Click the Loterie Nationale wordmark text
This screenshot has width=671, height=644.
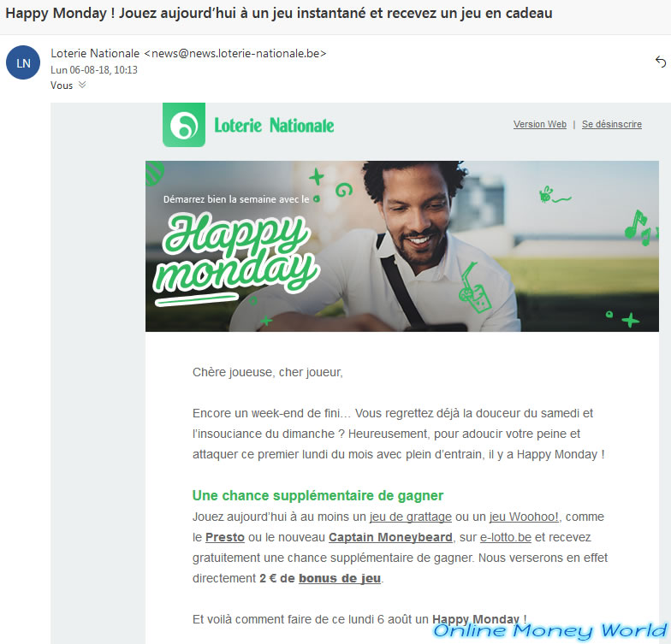(274, 125)
